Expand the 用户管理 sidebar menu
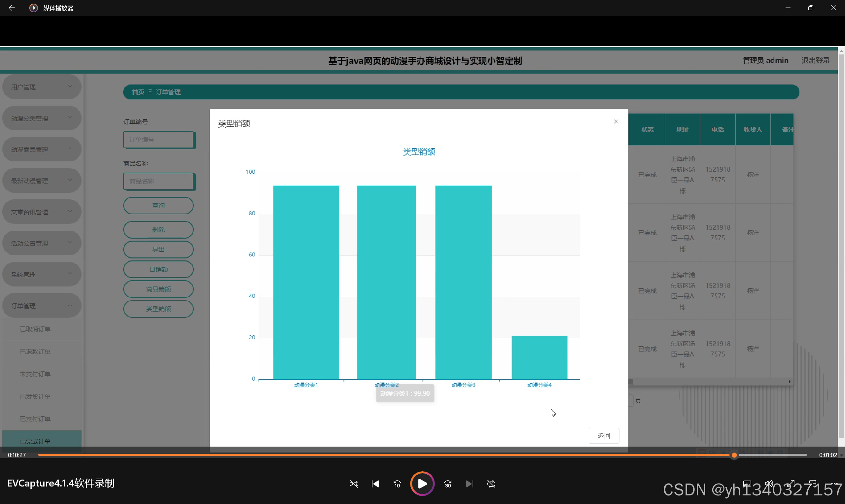This screenshot has width=845, height=504. click(42, 87)
